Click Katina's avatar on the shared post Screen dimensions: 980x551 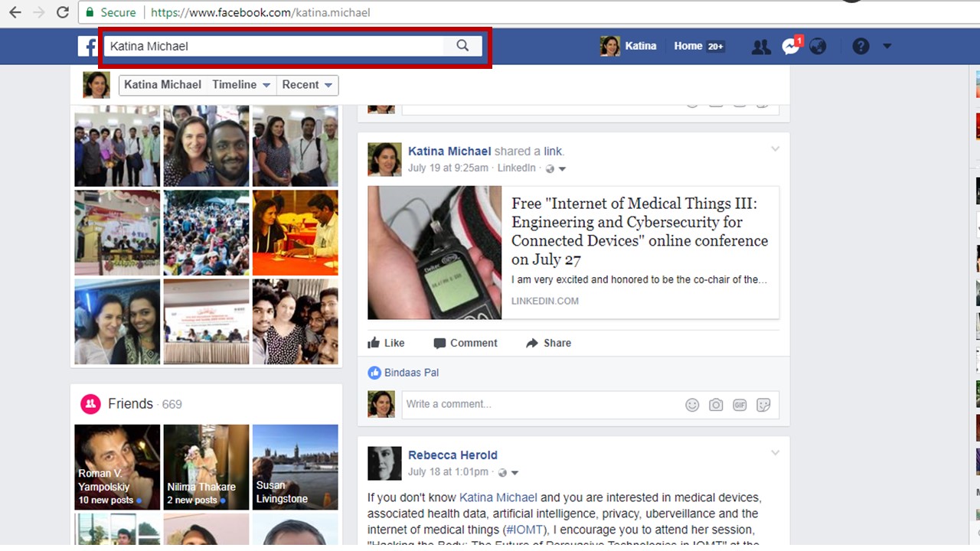point(384,159)
